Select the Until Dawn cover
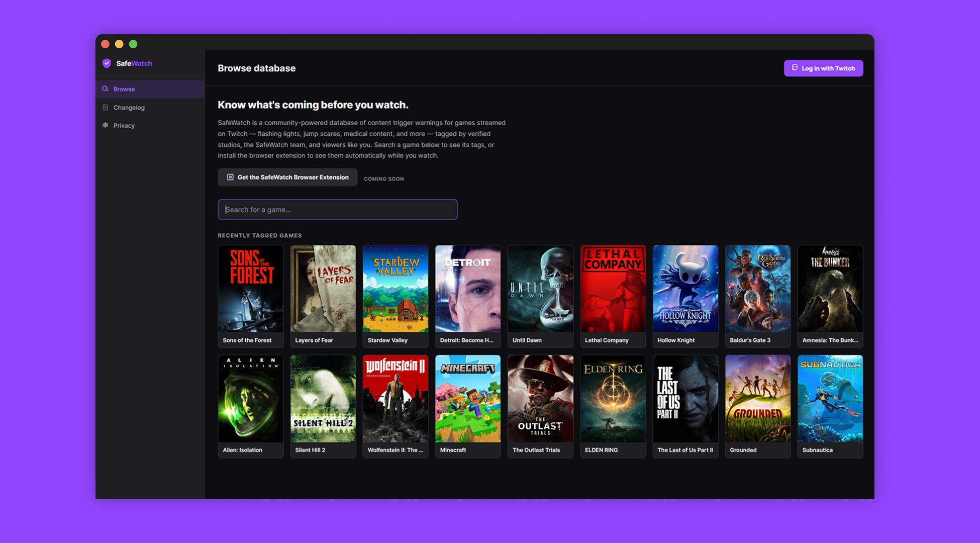 pyautogui.click(x=540, y=289)
